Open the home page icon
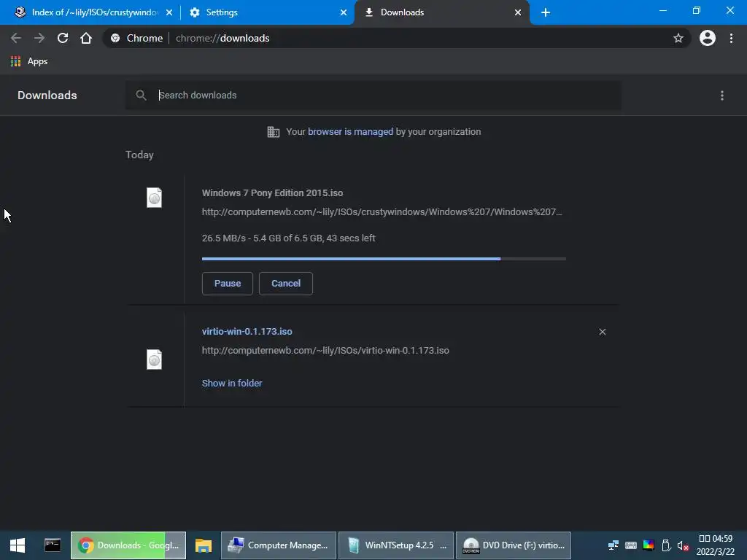Viewport: 747px width, 560px height. (x=86, y=38)
